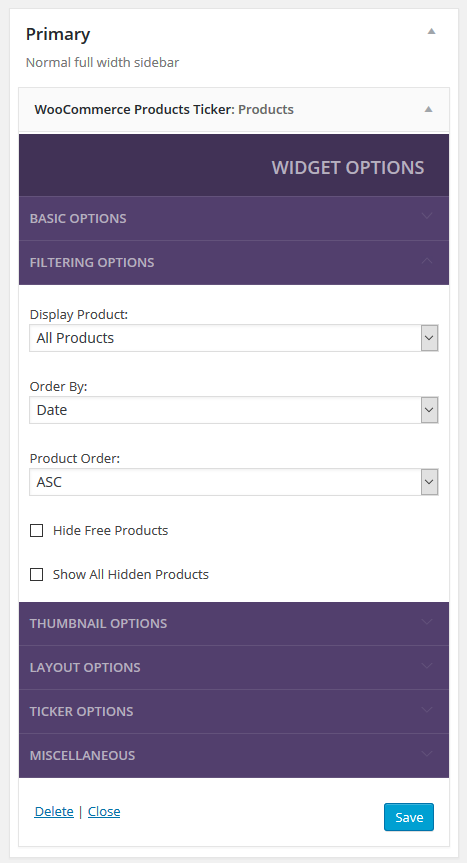Open the Layout Options section header
The width and height of the screenshot is (467, 863).
pos(234,668)
